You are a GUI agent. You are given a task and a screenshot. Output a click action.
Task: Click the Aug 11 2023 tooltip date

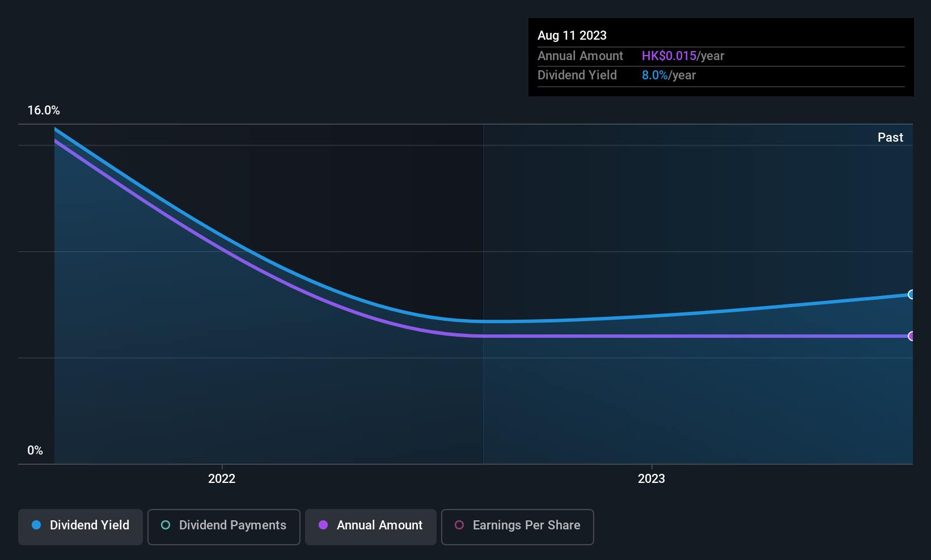point(572,35)
